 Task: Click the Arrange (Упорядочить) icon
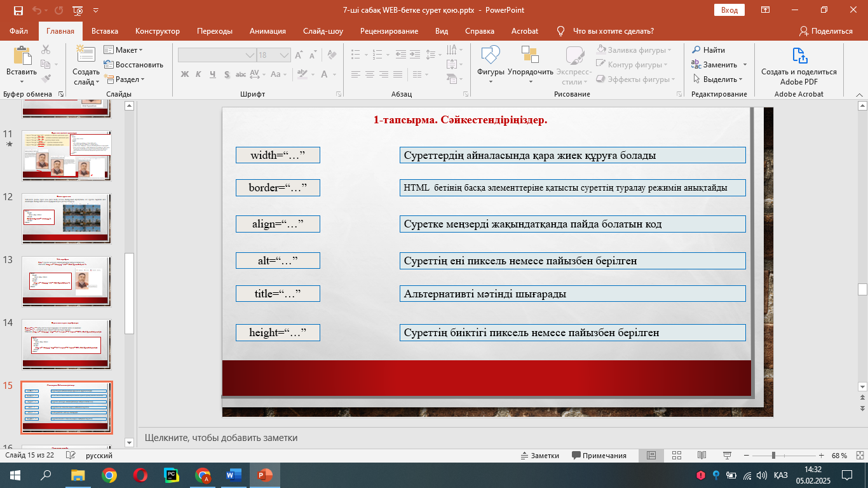(530, 57)
